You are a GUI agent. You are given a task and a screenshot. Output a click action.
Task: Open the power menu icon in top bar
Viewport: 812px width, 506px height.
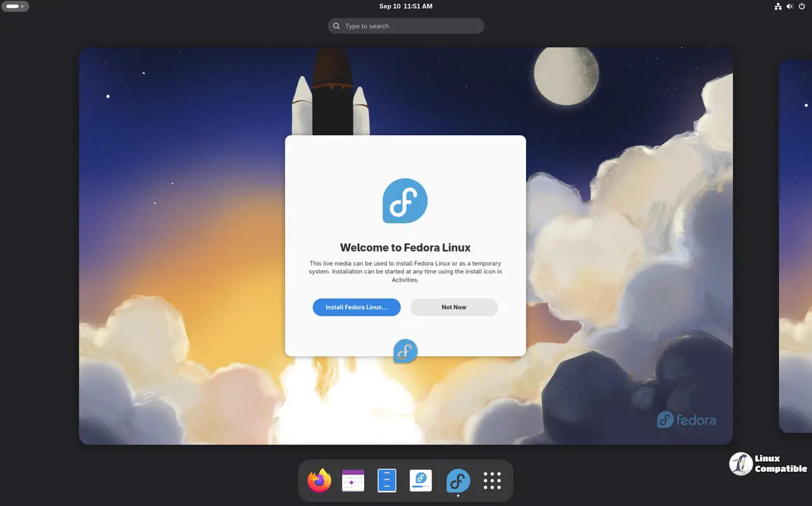tap(802, 6)
